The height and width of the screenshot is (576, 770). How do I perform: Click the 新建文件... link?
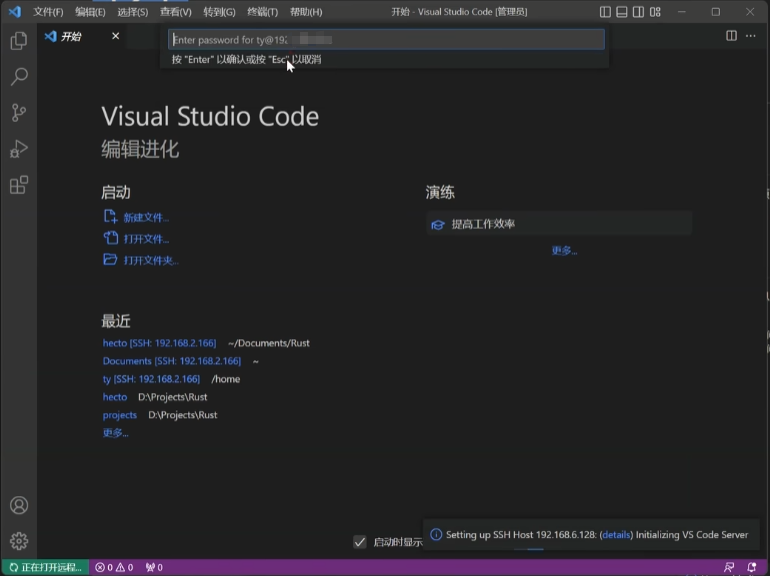coord(146,218)
